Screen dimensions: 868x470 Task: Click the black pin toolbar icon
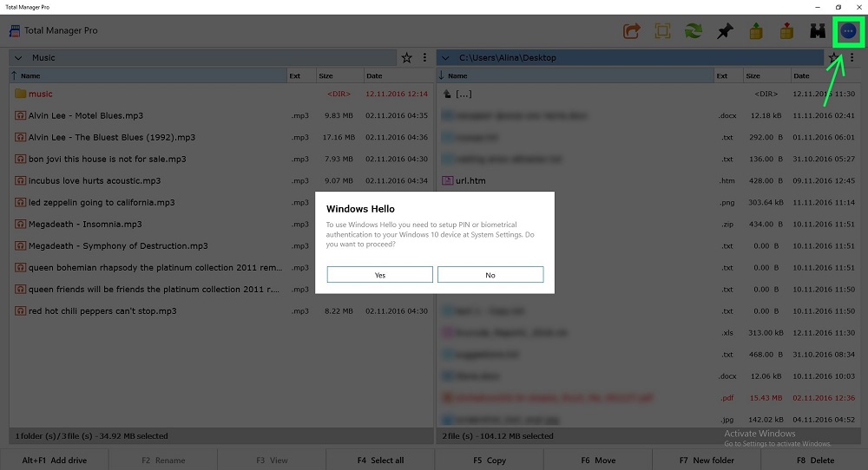point(725,31)
